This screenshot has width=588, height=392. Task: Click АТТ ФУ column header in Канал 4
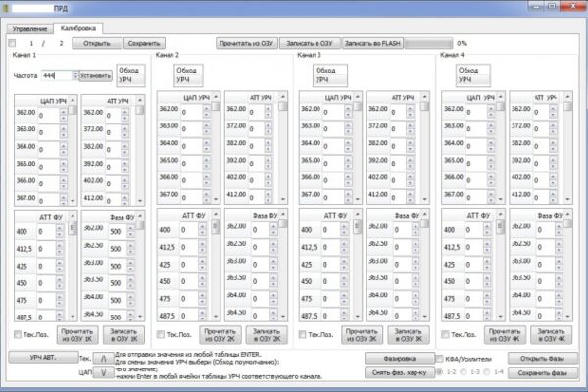(x=479, y=216)
